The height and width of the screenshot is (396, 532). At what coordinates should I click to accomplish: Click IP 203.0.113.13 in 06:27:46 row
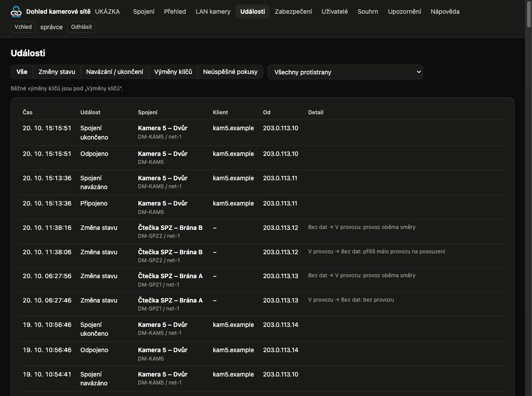click(281, 300)
